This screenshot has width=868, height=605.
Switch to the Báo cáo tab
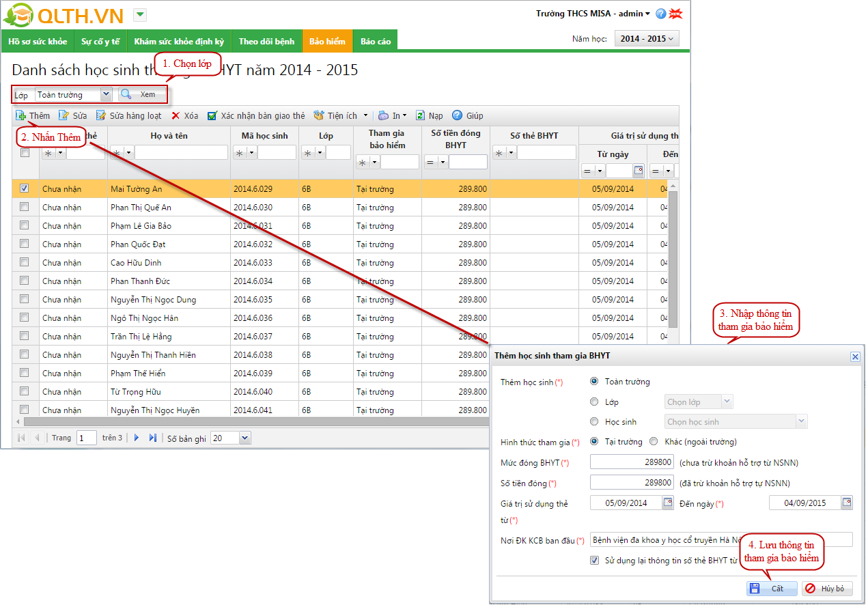(x=375, y=41)
